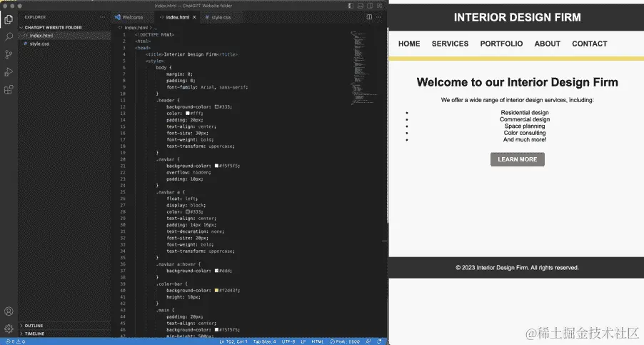644x345 pixels.
Task: Open the Run and Debug view
Action: tap(9, 72)
